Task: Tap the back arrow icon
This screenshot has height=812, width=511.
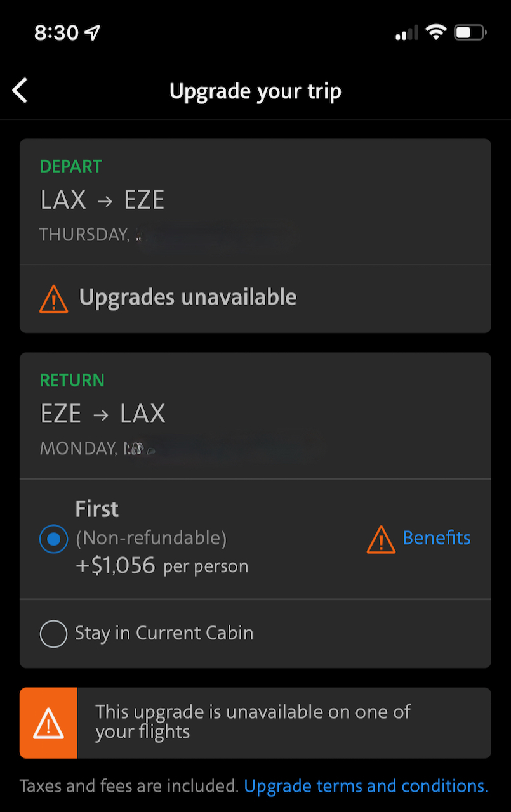Action: (20, 91)
